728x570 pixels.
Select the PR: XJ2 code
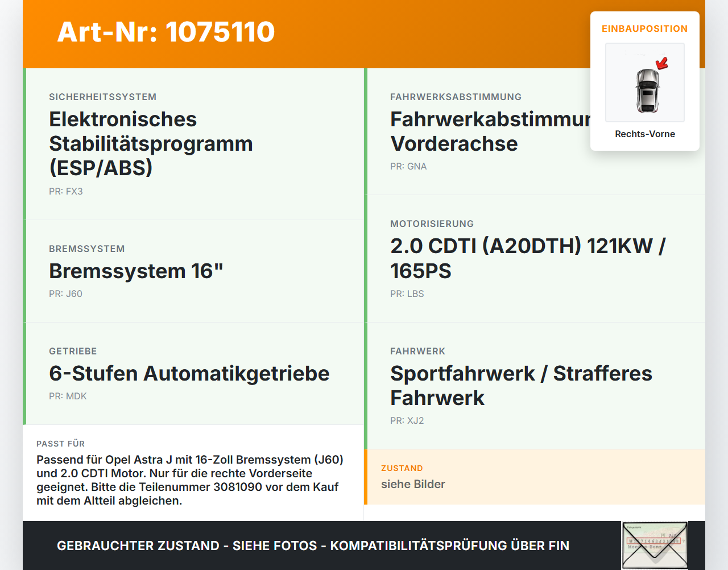tap(407, 420)
